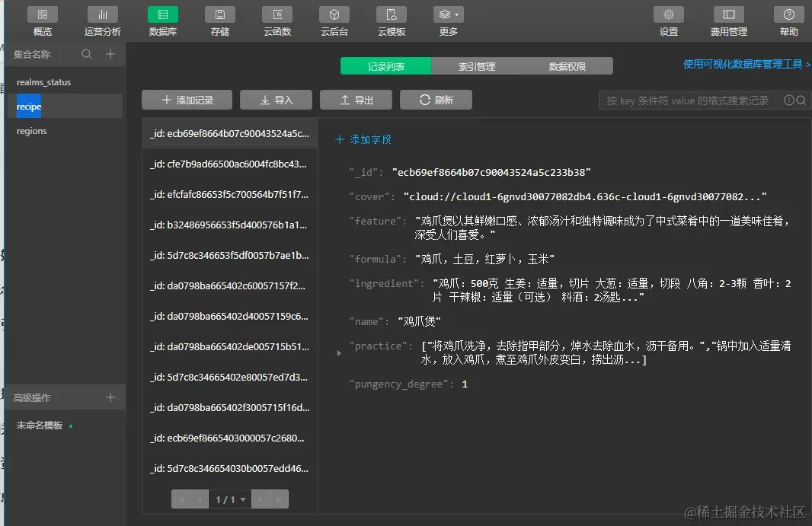Click the collection search magnifier icon
Screen dimensions: 812x526
(87, 54)
